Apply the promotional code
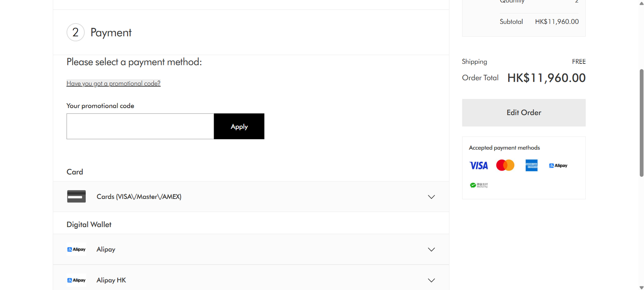This screenshot has width=644, height=290. click(x=239, y=126)
